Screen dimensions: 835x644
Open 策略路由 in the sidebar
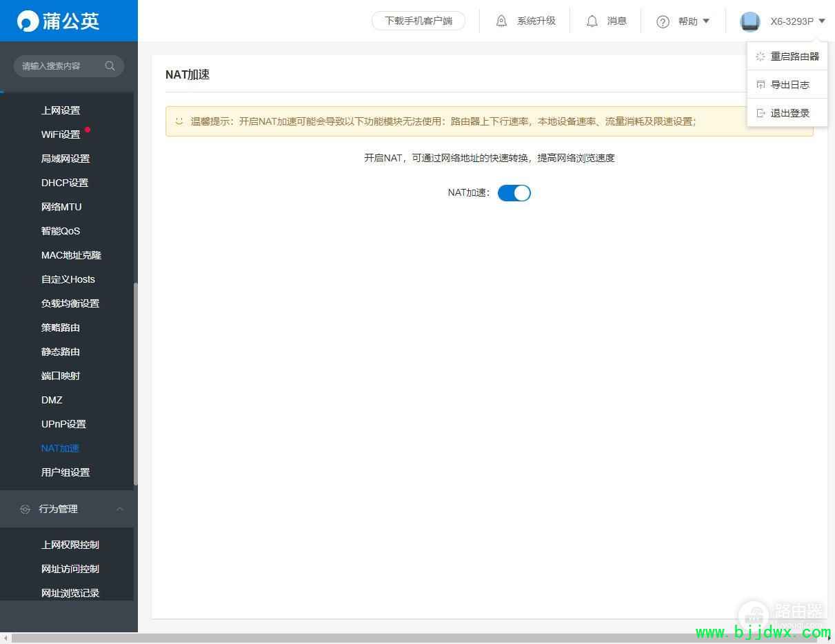[x=61, y=328]
